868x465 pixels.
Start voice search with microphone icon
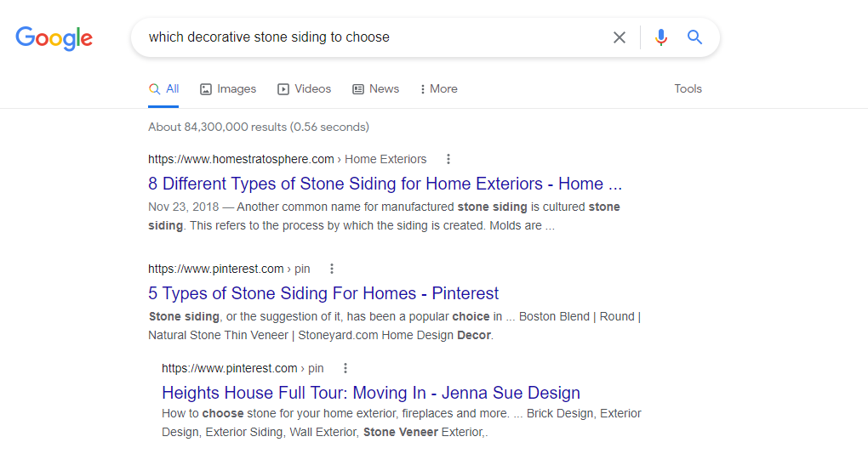(x=661, y=37)
